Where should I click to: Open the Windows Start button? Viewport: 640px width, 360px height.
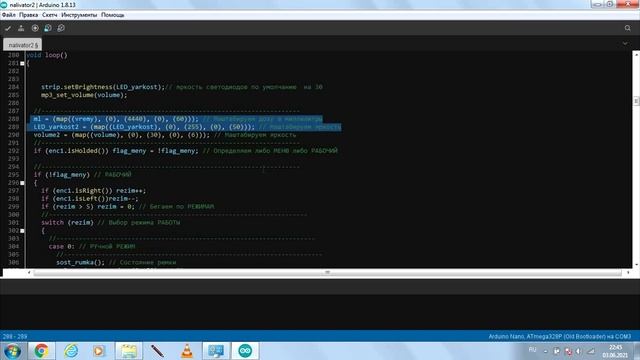pos(12,351)
